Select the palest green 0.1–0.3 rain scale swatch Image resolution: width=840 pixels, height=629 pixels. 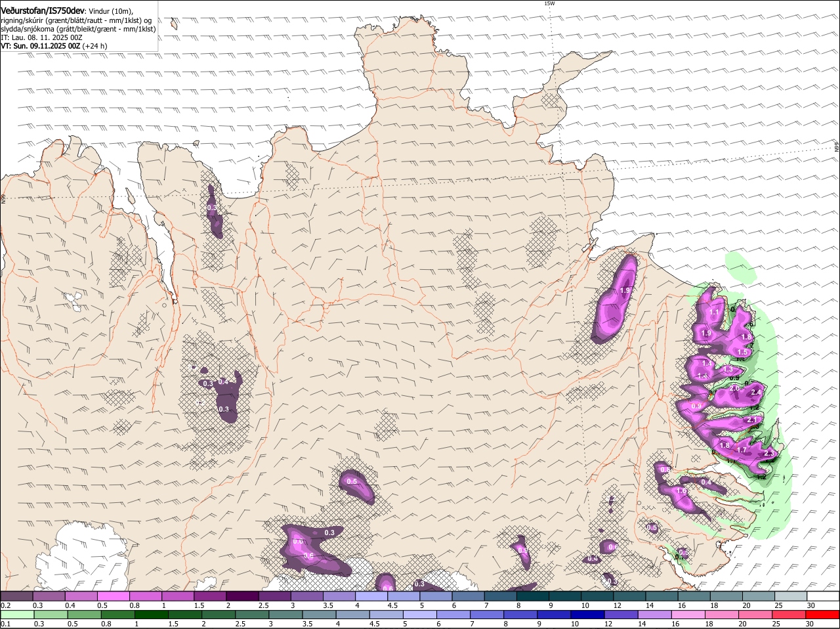click(x=17, y=615)
